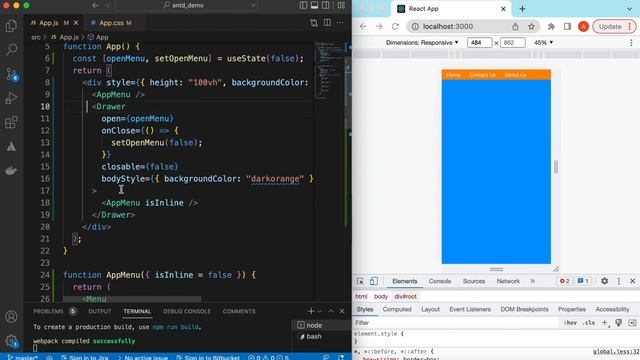The height and width of the screenshot is (360, 640).
Task: Open the Search view in the activity bar
Action: [x=11, y=50]
